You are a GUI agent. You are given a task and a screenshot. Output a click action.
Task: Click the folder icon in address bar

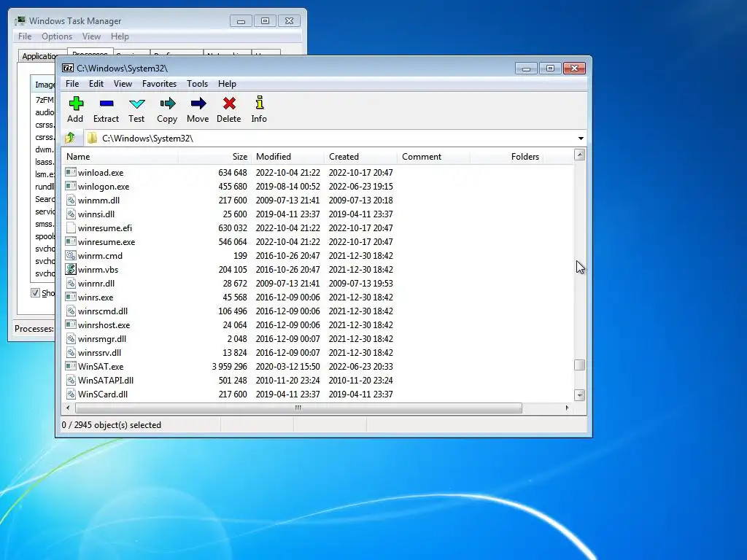tap(92, 138)
